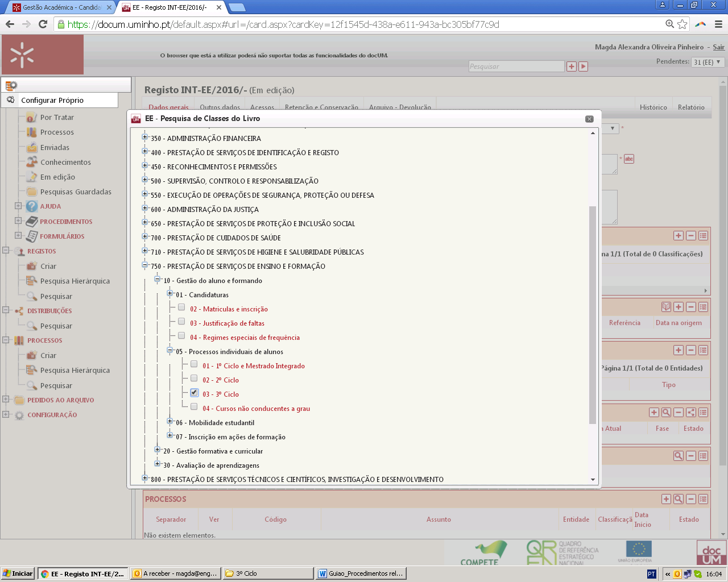Click the Conhecimentos icon in sidebar
The height and width of the screenshot is (582, 728).
click(31, 163)
